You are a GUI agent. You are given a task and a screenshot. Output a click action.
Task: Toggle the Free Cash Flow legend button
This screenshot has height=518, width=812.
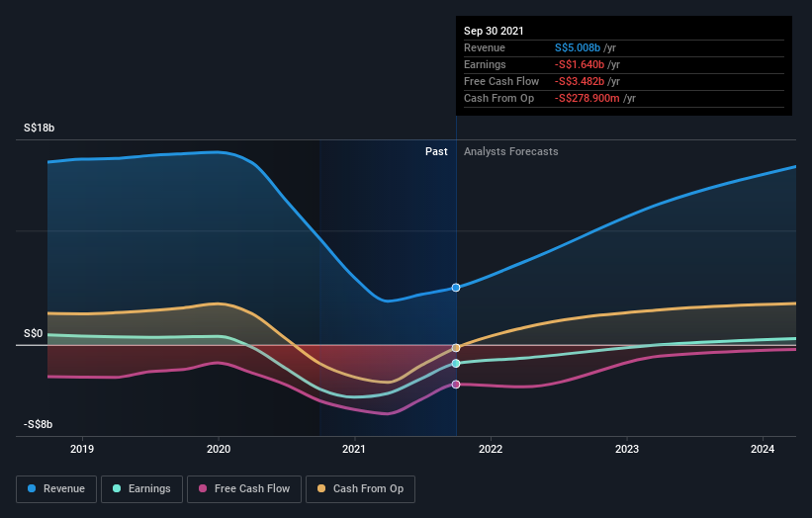[244, 489]
